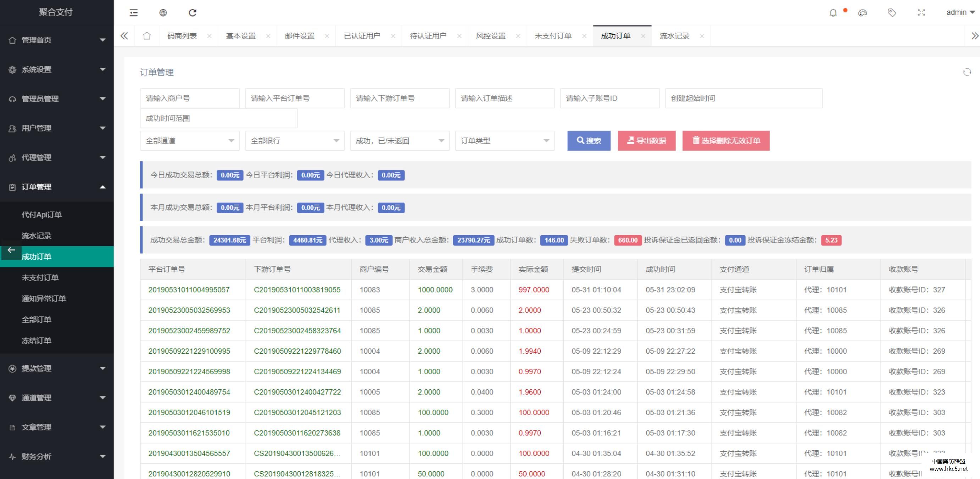Click the back arrow on sidebar
980x479 pixels.
(11, 250)
